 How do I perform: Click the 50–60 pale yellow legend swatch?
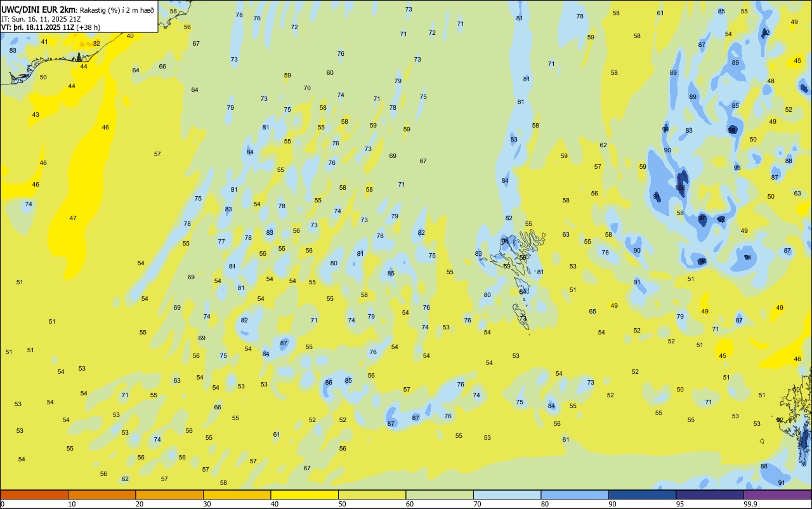point(372,494)
